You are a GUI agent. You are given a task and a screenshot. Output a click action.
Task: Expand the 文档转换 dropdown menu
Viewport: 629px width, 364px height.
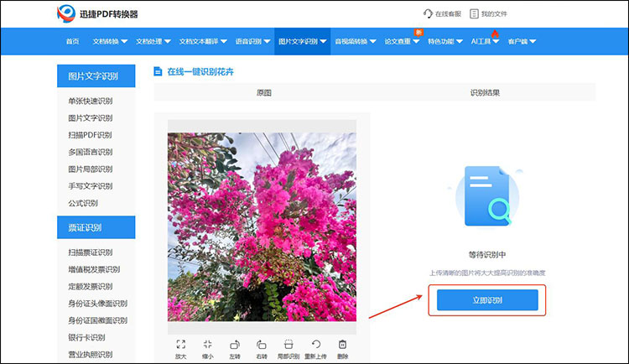109,41
